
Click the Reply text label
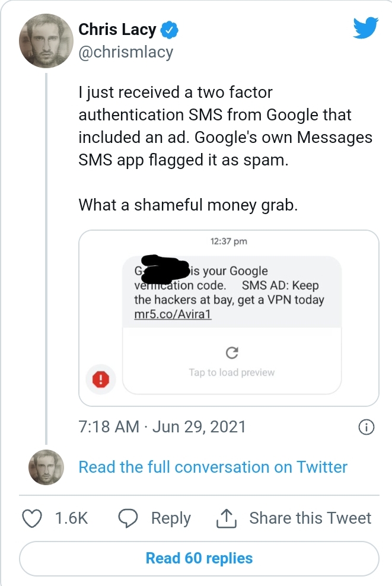coord(171,518)
